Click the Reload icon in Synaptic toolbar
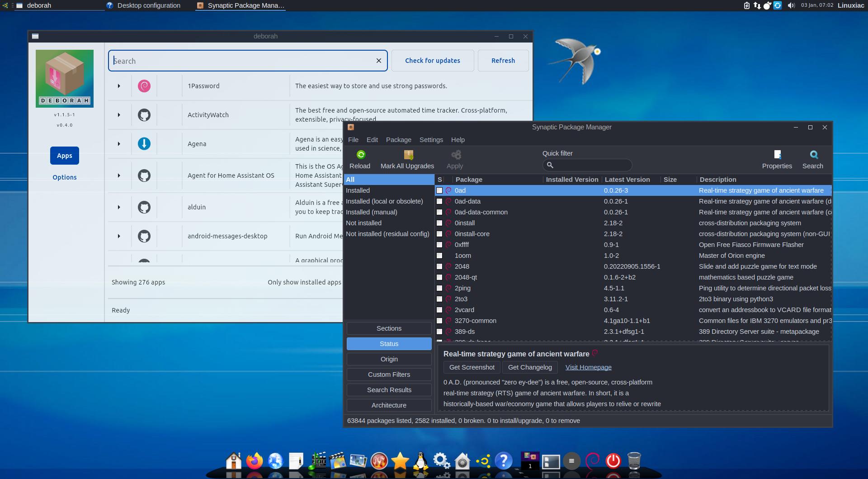This screenshot has width=868, height=479. (360, 155)
